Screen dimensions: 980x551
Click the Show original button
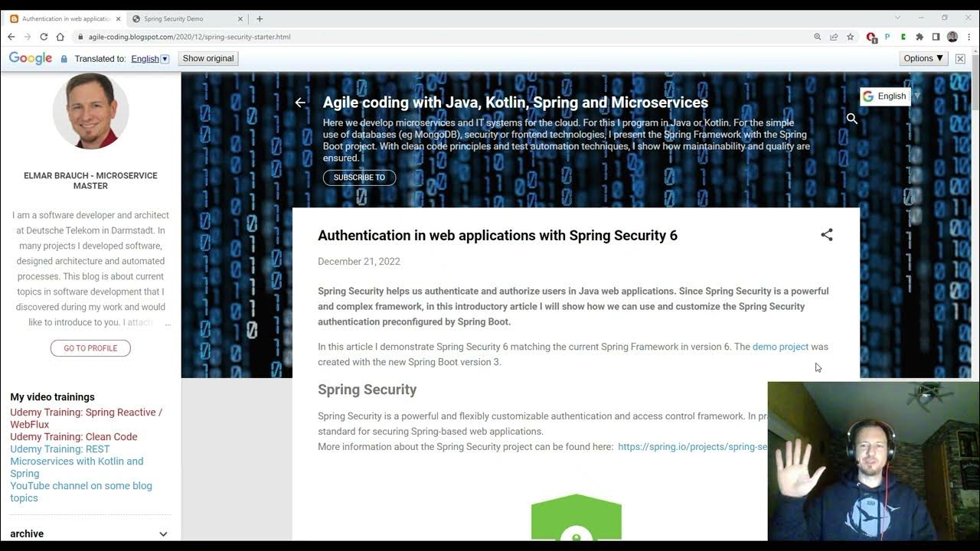[x=208, y=58]
